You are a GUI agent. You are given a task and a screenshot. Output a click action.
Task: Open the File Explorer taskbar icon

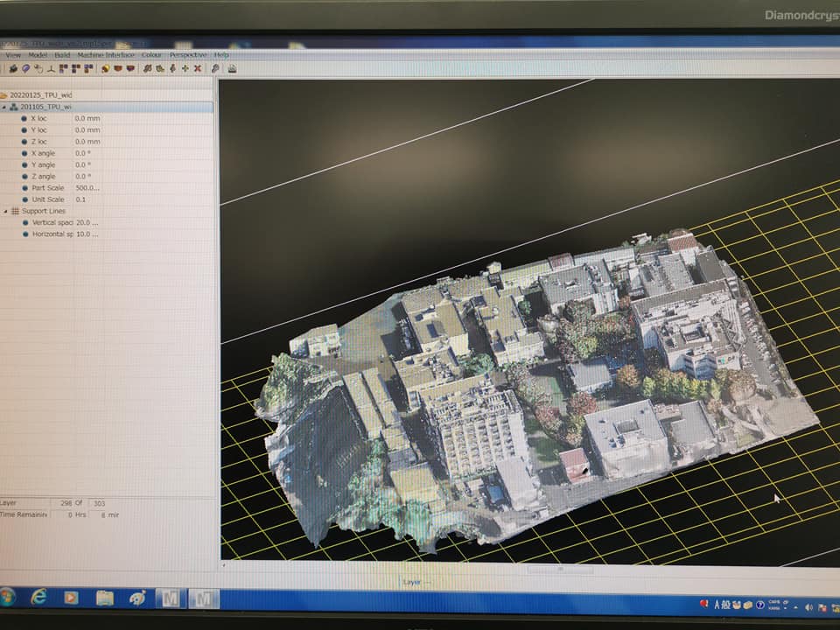(104, 598)
